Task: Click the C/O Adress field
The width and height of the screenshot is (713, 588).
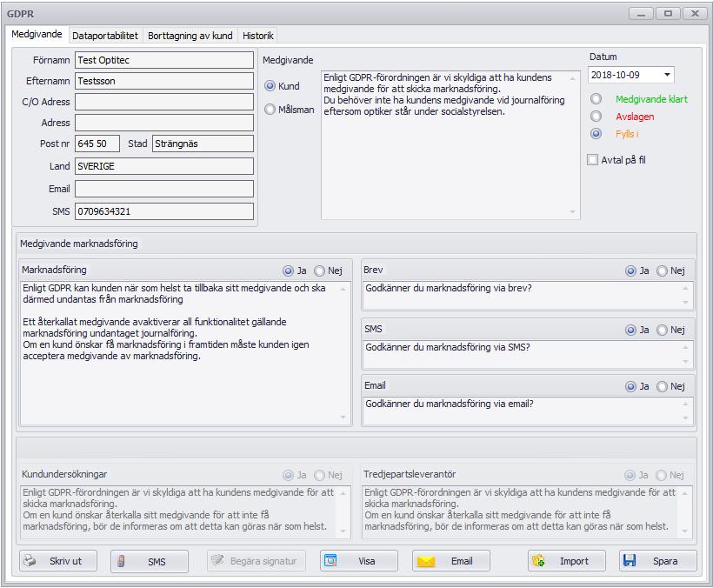Action: pos(164,102)
